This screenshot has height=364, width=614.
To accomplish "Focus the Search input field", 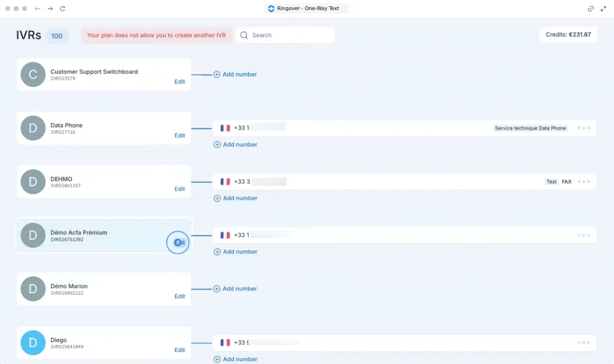I will (285, 35).
